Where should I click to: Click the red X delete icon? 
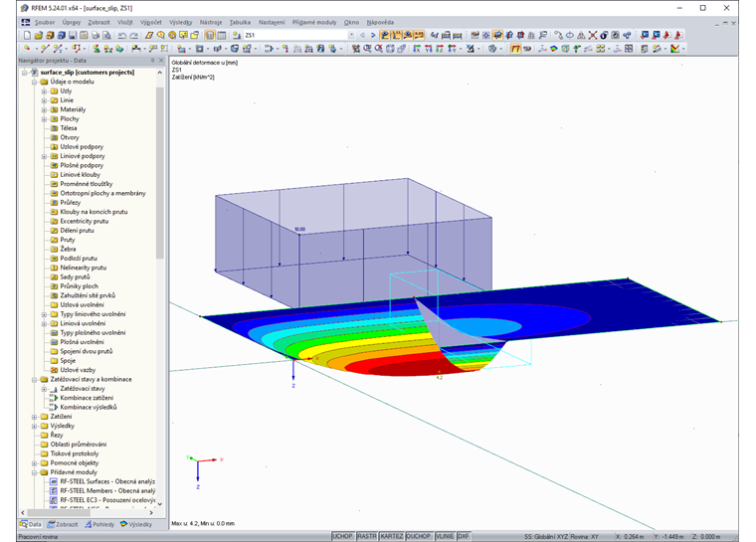tap(593, 35)
